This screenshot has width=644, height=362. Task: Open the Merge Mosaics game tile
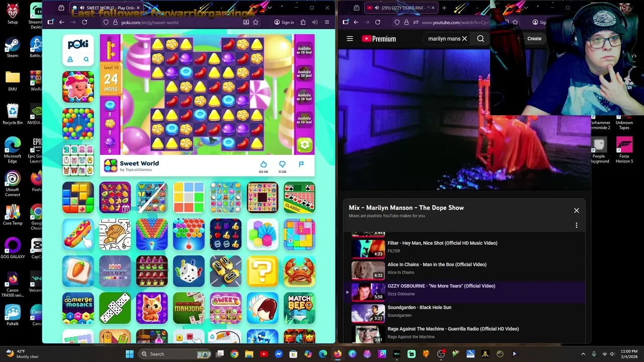coord(78,308)
